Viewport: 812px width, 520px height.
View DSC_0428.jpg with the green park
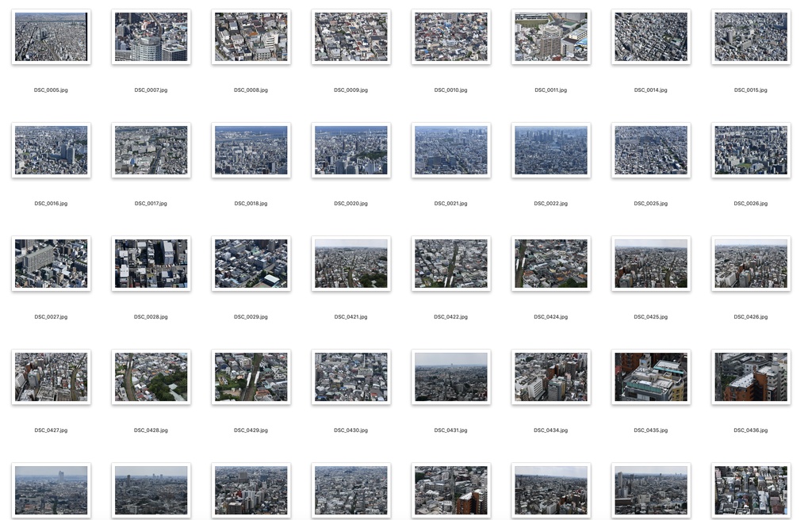point(151,377)
